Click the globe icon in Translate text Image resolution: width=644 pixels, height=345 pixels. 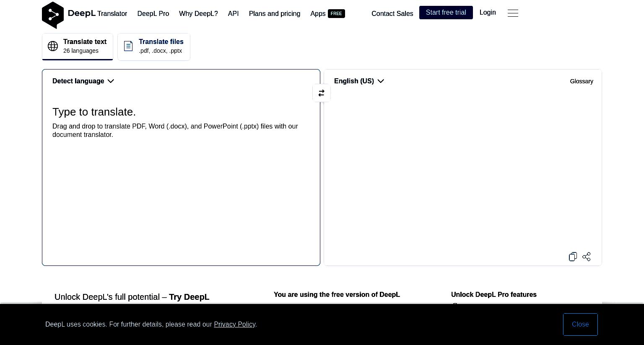(53, 46)
